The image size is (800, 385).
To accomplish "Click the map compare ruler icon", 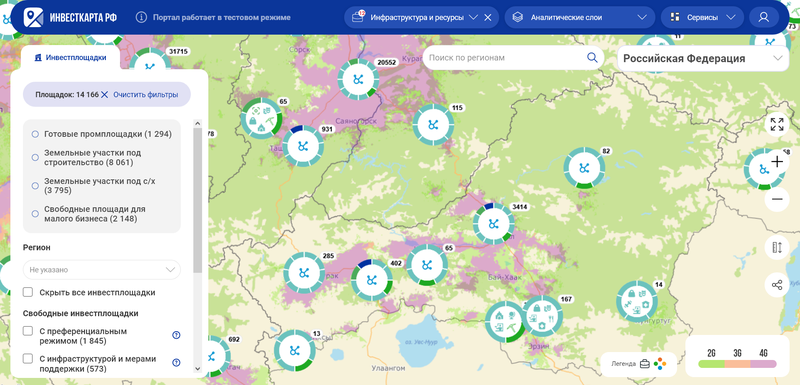I will pyautogui.click(x=777, y=248).
